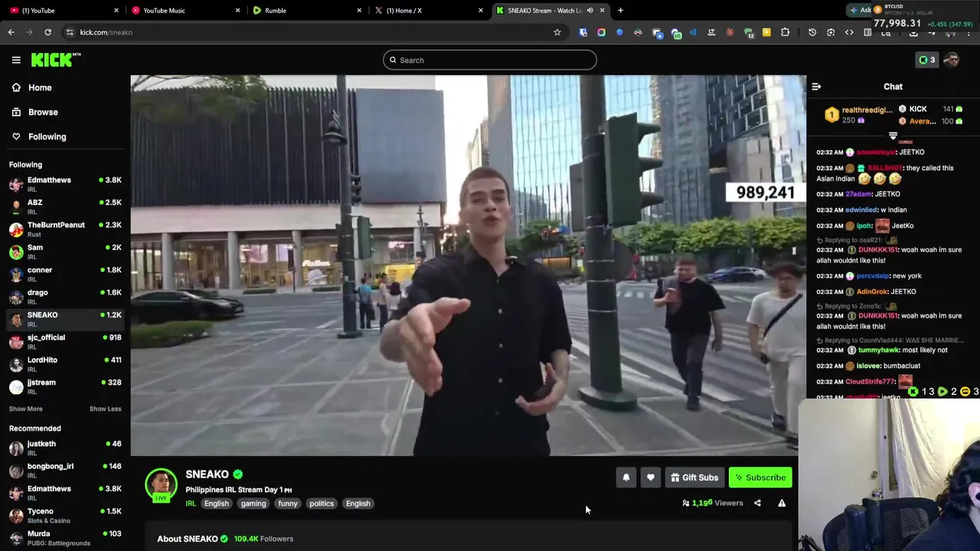Screen dimensions: 980x551
Task: Click the address bar kick.com/sneako
Action: pos(306,32)
